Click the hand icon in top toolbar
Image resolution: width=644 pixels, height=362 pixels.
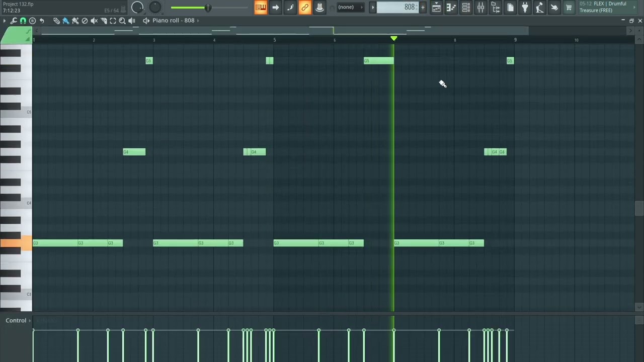554,7
